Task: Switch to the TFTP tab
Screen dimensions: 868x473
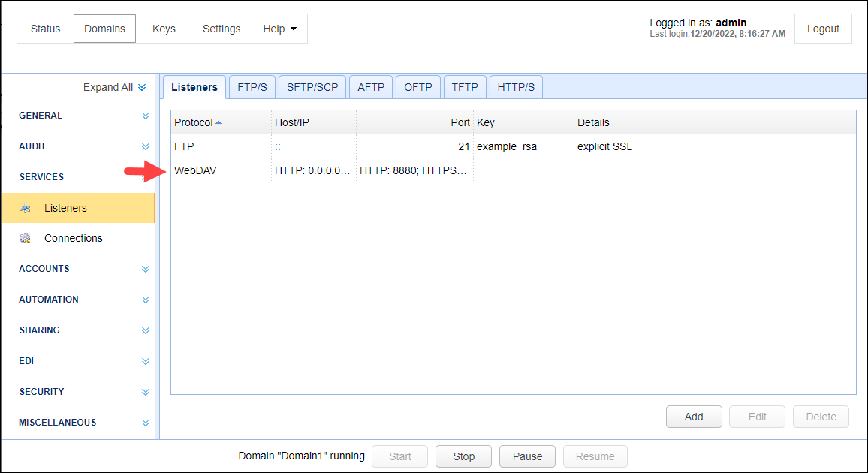Action: [x=465, y=87]
